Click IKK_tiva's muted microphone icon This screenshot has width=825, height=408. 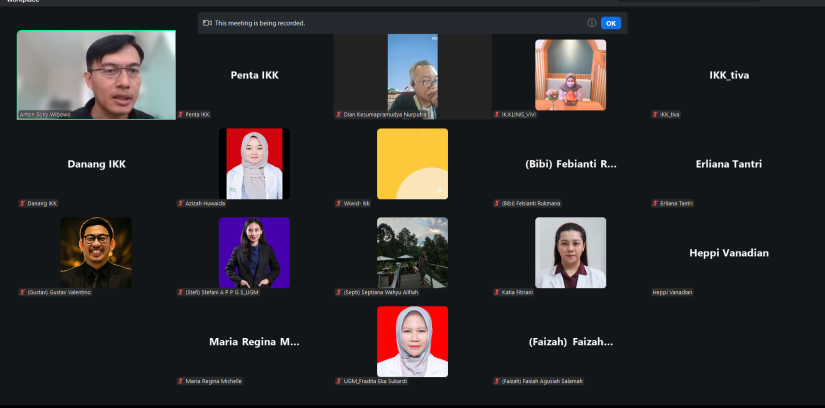pyautogui.click(x=656, y=115)
